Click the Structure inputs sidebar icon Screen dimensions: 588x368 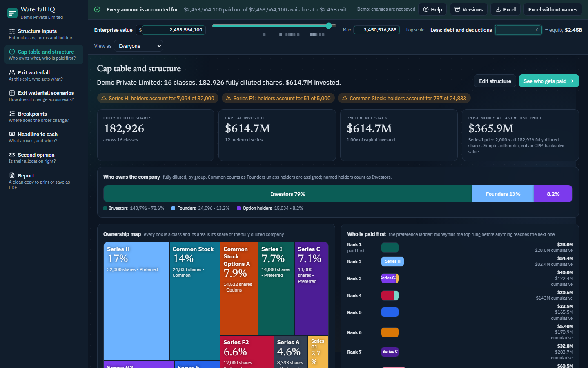12,31
